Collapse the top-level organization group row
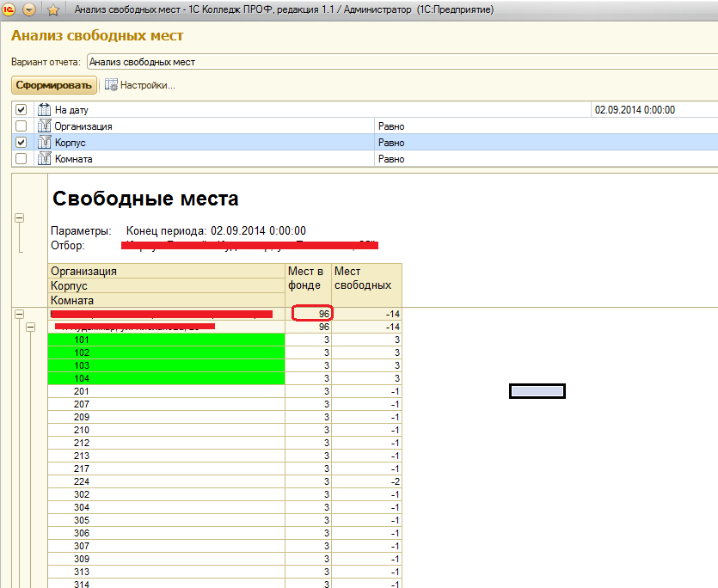Viewport: 718px width, 588px height. point(20,315)
